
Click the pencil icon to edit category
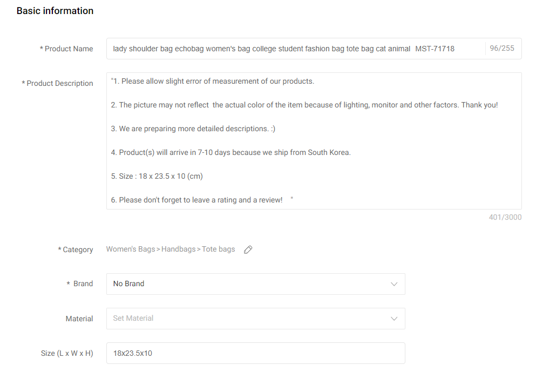click(x=248, y=249)
